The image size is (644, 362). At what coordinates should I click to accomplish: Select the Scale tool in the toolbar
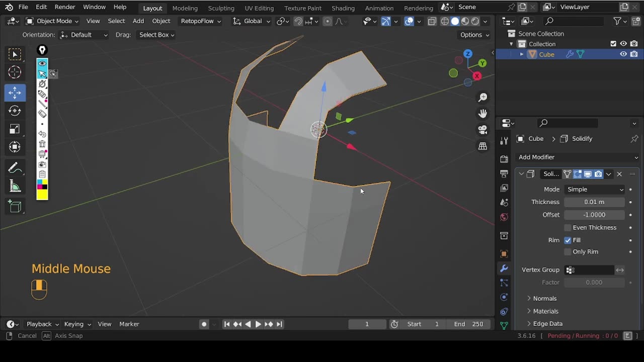(x=15, y=129)
